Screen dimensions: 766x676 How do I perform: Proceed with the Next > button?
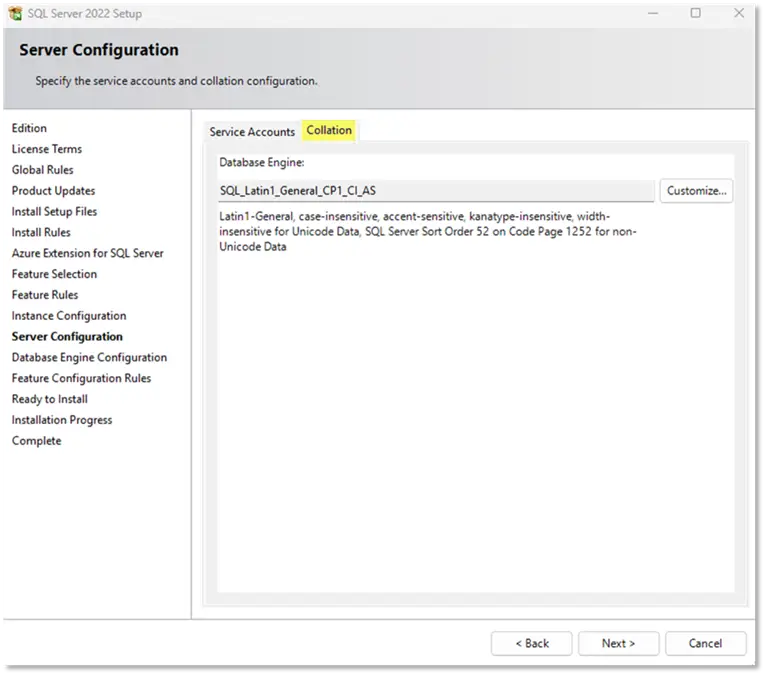(x=618, y=643)
